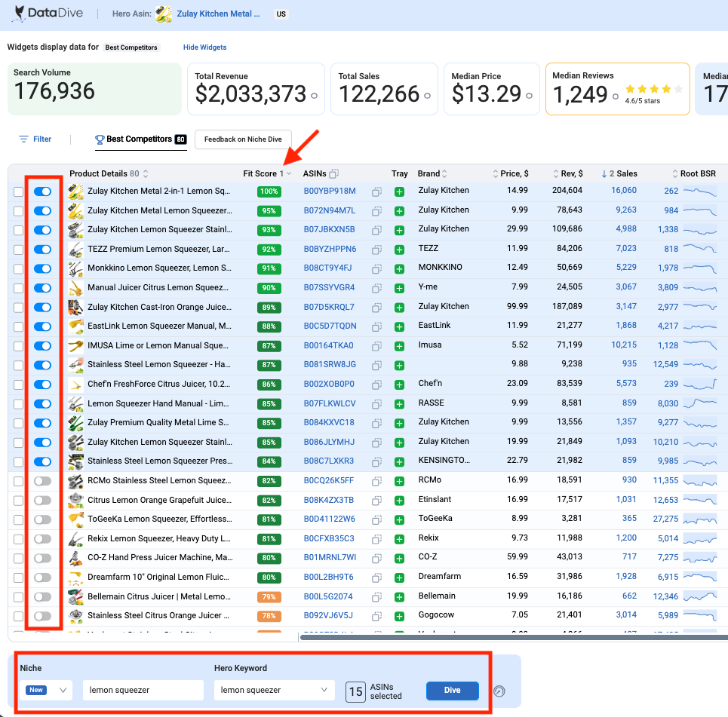Click the DataDive logo icon
Viewport: 728px width, 717px height.
point(19,13)
